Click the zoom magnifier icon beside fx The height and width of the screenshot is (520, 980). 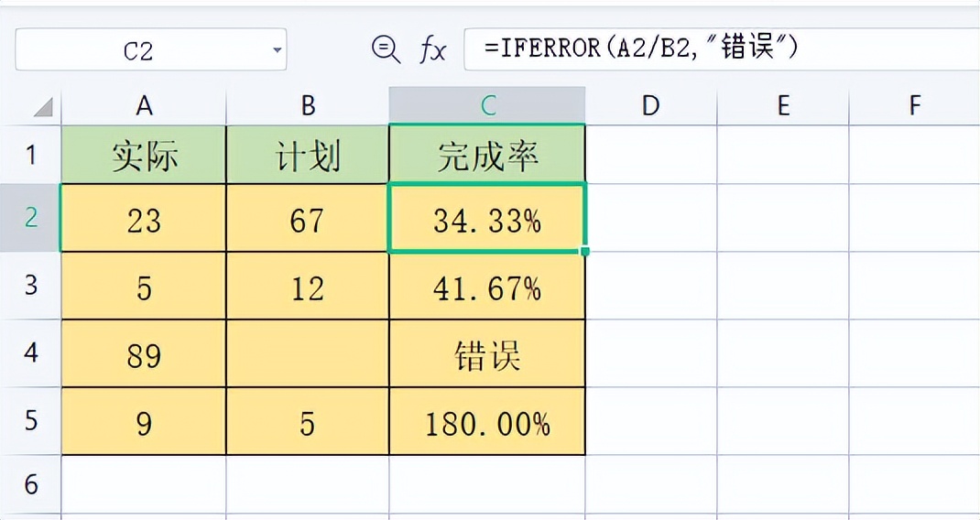coord(386,49)
